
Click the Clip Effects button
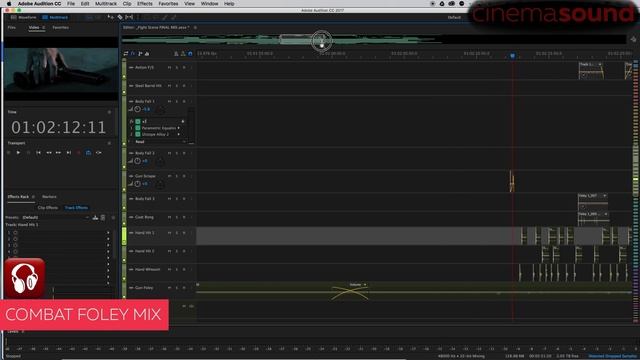pyautogui.click(x=48, y=208)
